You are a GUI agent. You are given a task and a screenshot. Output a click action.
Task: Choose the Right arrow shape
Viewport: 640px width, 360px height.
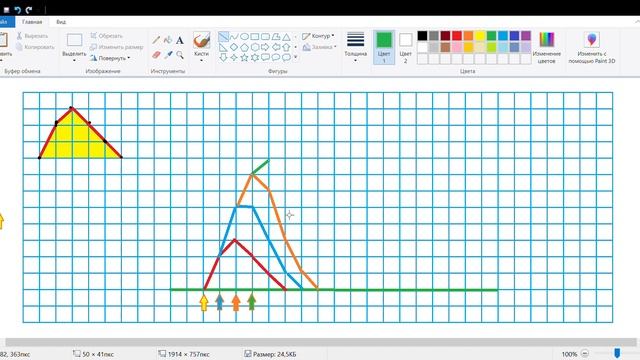coord(265,47)
